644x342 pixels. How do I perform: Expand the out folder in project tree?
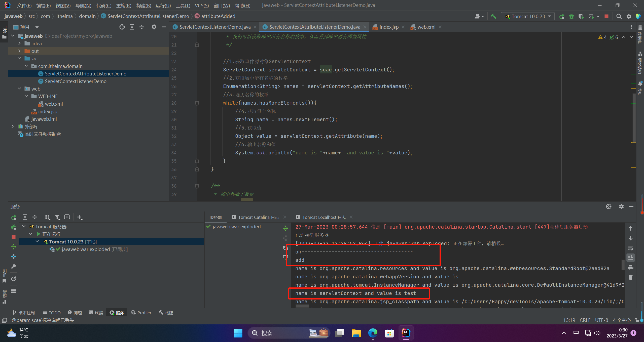click(x=19, y=51)
